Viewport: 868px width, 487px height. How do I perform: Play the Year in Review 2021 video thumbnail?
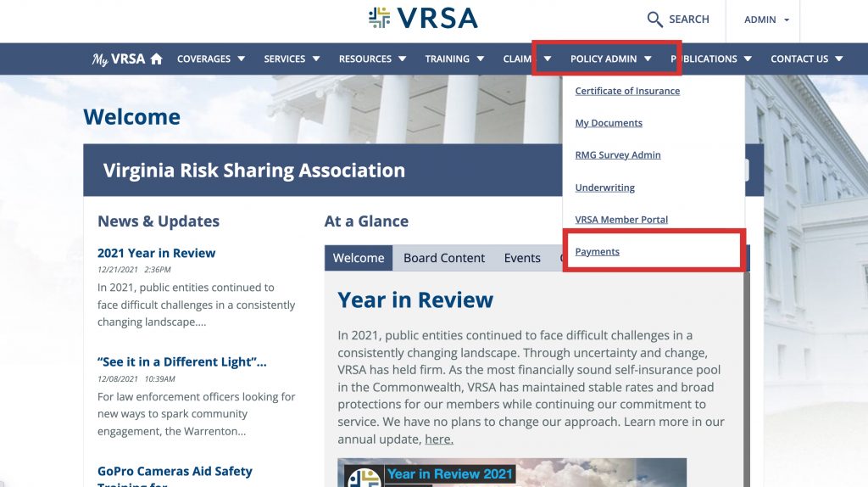512,473
